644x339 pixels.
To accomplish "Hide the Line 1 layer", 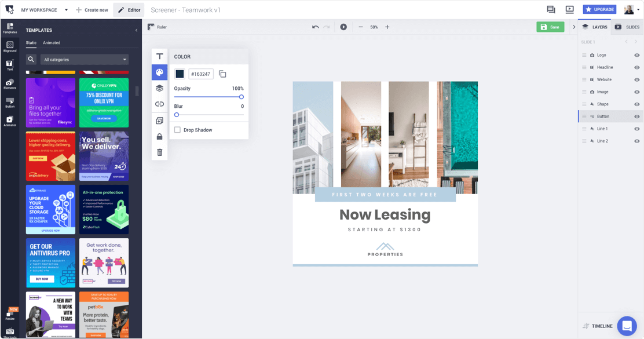I will tap(636, 129).
